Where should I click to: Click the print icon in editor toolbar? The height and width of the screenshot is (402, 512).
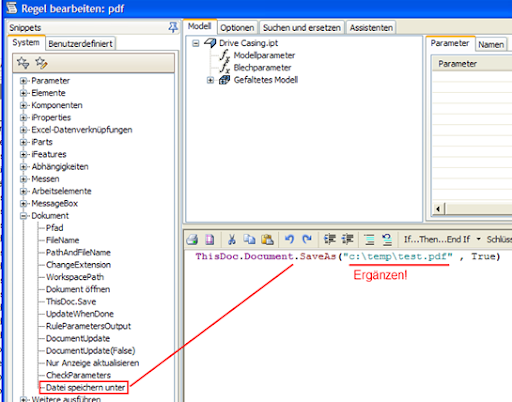click(x=192, y=239)
